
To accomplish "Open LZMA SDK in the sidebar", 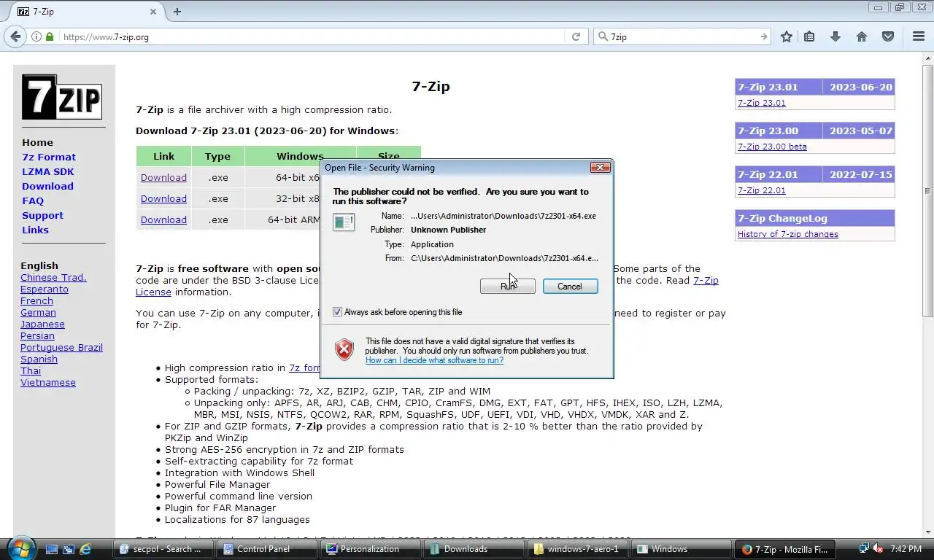I will [47, 171].
